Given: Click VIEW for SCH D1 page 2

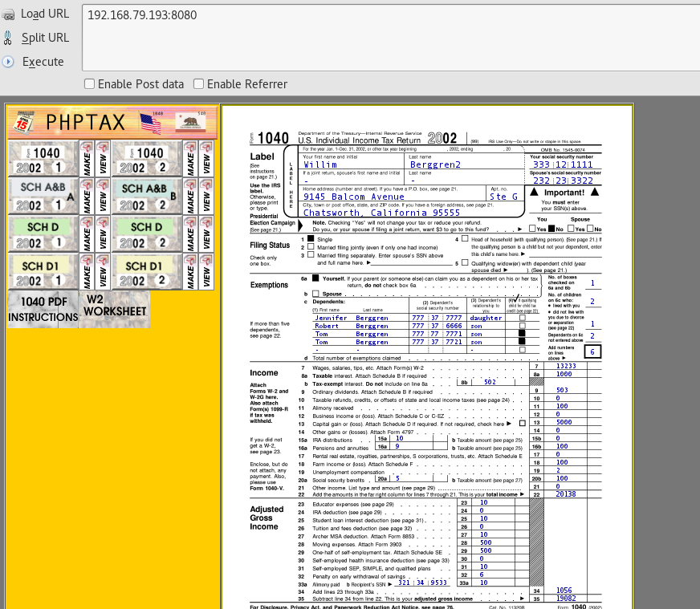Looking at the screenshot, I should tap(206, 272).
